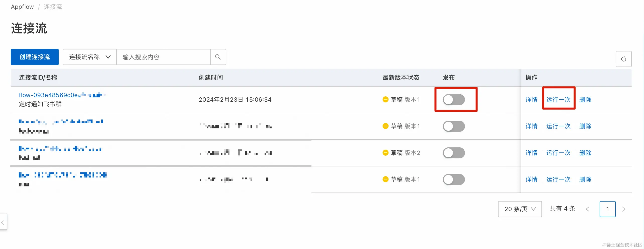Click the blurred flow ID link in fourth row
644x249 pixels.
point(63,175)
